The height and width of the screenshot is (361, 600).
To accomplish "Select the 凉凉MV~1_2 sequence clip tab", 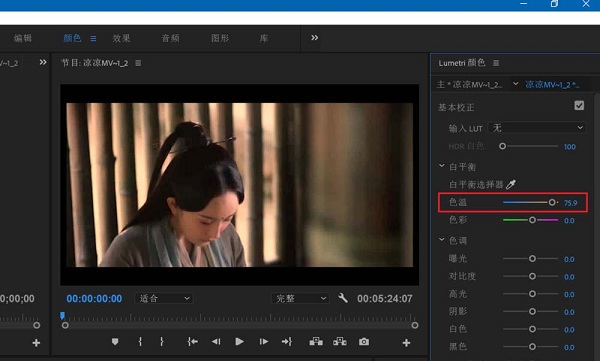I will 552,85.
